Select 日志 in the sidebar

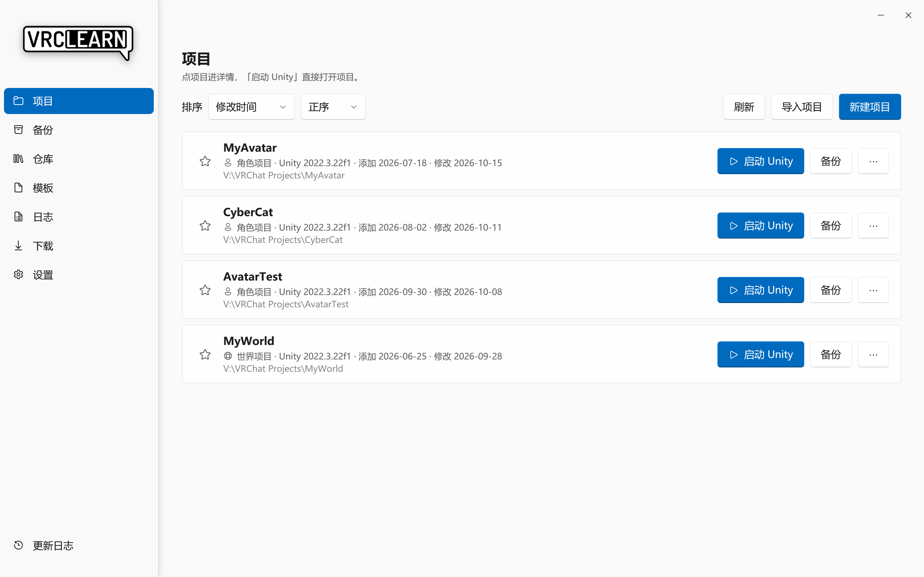[79, 217]
